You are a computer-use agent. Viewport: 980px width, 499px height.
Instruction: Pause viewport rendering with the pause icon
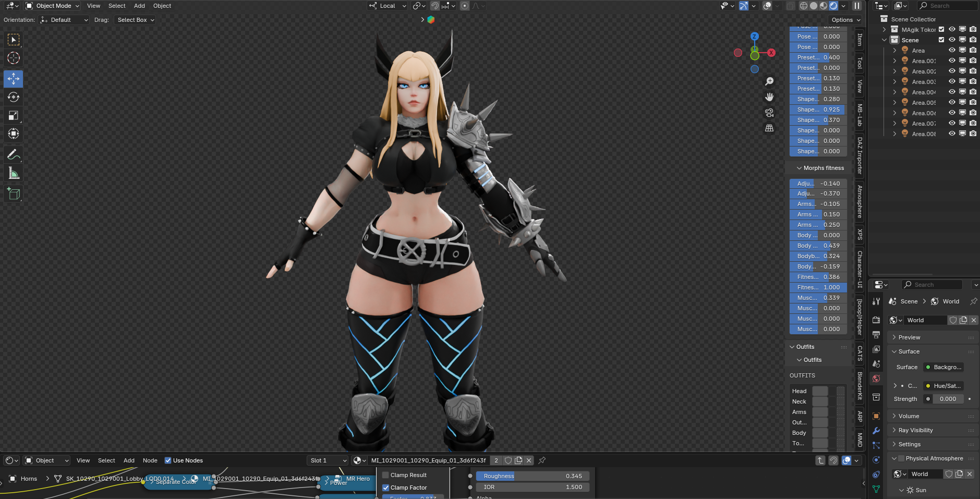point(857,6)
